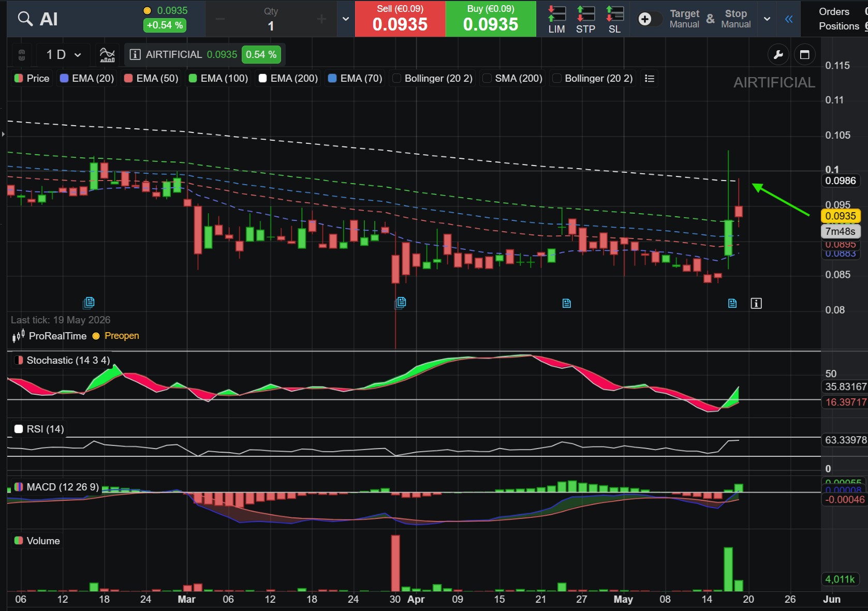Enable the SMA (200) indicator checkbox

(487, 79)
